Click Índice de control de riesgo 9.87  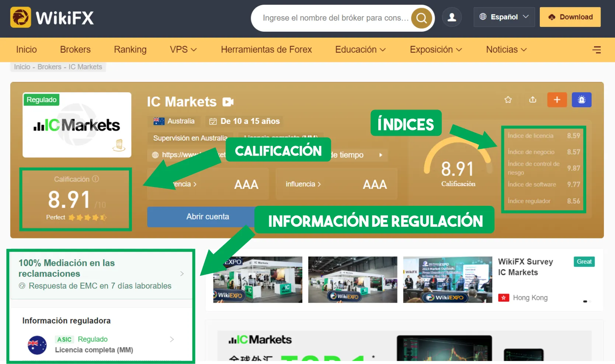point(544,168)
